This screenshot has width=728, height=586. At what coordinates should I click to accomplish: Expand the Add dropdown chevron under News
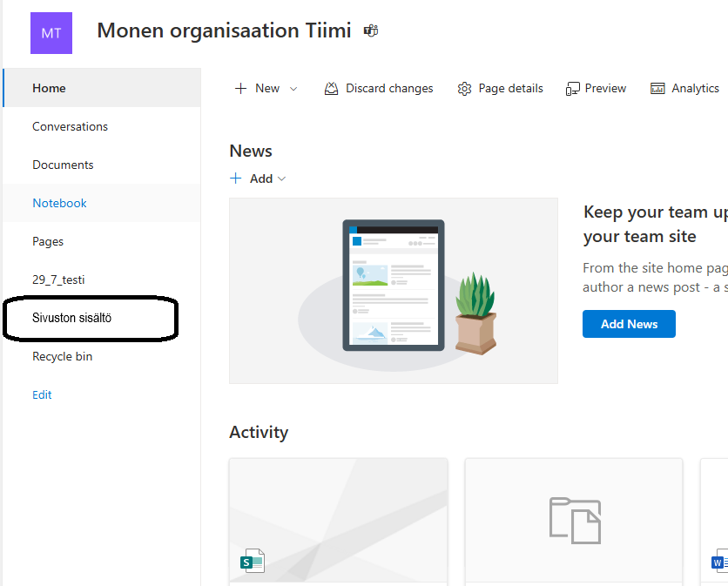point(281,178)
